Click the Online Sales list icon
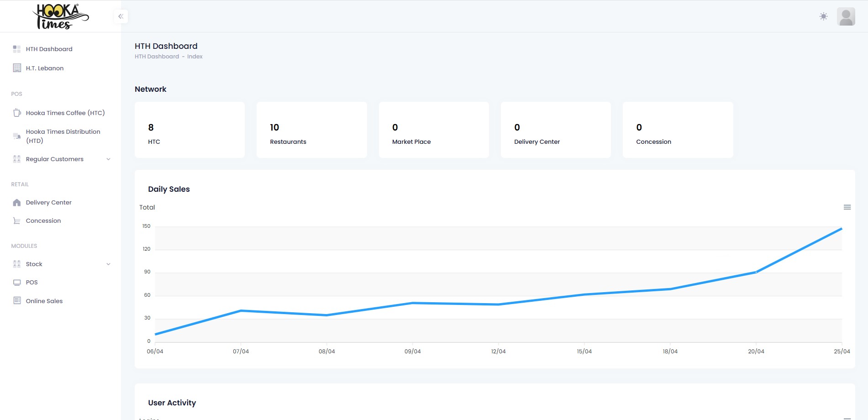This screenshot has width=868, height=420. click(17, 300)
